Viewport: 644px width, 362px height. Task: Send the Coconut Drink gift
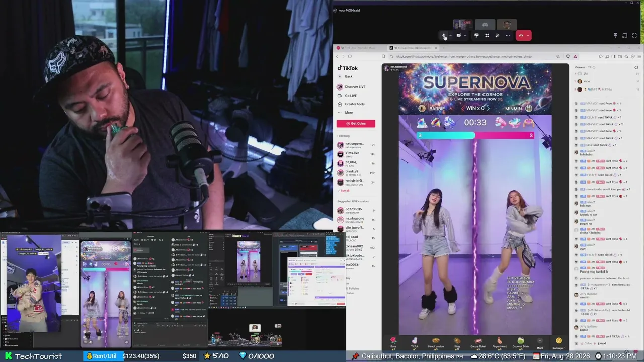[x=520, y=342]
